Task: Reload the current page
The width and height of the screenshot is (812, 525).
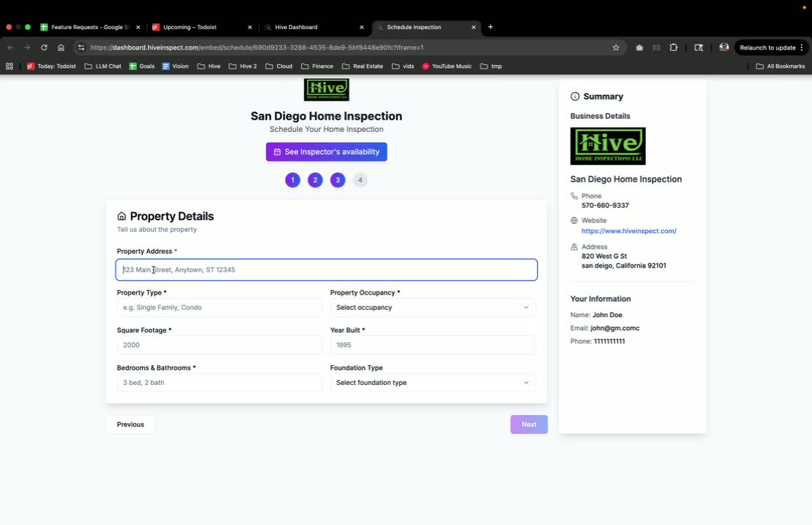Action: coord(44,47)
